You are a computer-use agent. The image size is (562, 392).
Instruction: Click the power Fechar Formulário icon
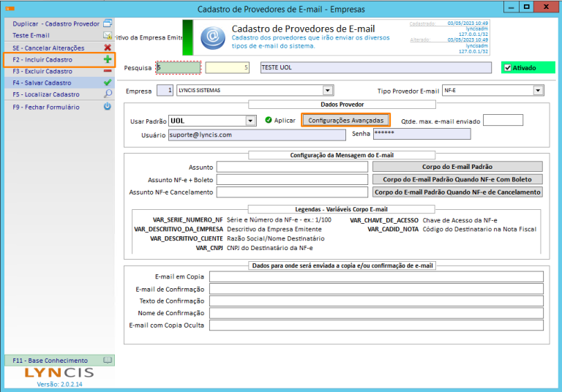tap(108, 107)
